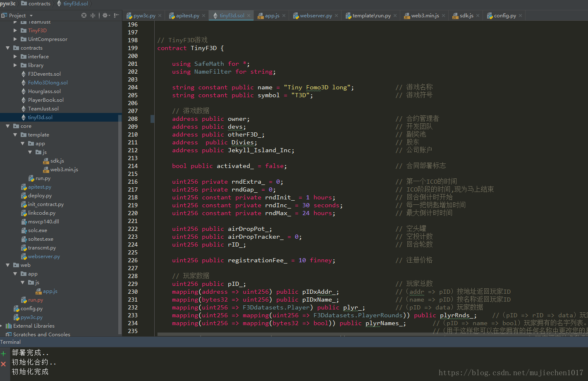The width and height of the screenshot is (588, 381).
Task: Close the apitest.py tab
Action: pyautogui.click(x=204, y=16)
